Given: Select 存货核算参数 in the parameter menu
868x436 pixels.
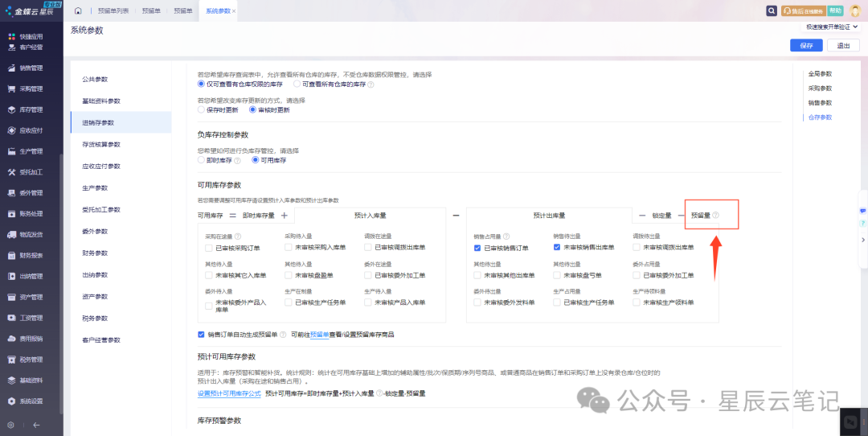Looking at the screenshot, I should tap(100, 145).
